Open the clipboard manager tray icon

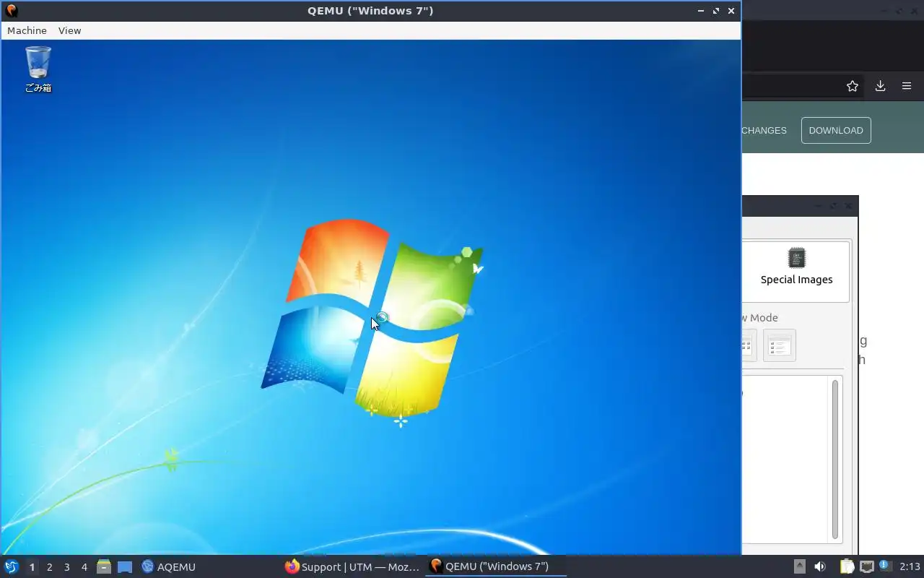pyautogui.click(x=847, y=566)
